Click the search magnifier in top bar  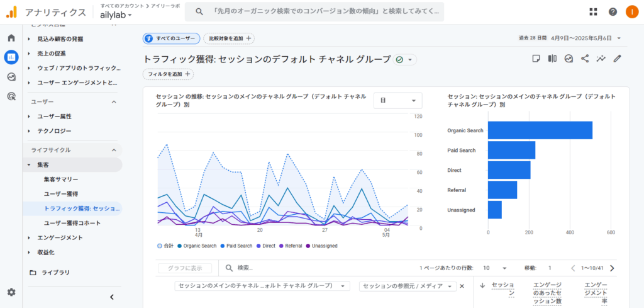[199, 12]
